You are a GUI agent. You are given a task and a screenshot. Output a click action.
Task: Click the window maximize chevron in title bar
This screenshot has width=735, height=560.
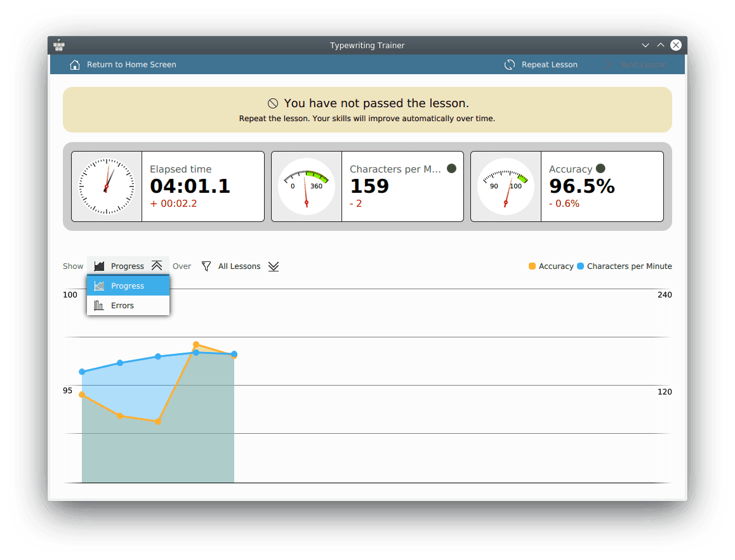pyautogui.click(x=661, y=45)
